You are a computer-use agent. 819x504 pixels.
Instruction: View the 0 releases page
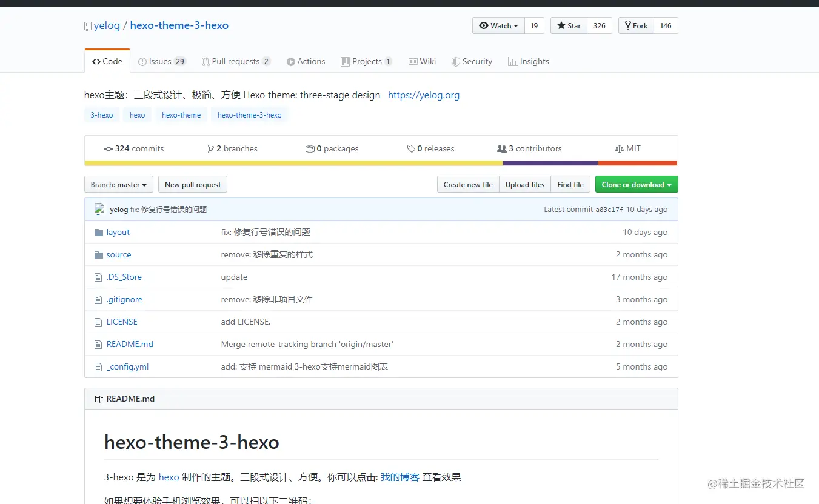click(431, 149)
